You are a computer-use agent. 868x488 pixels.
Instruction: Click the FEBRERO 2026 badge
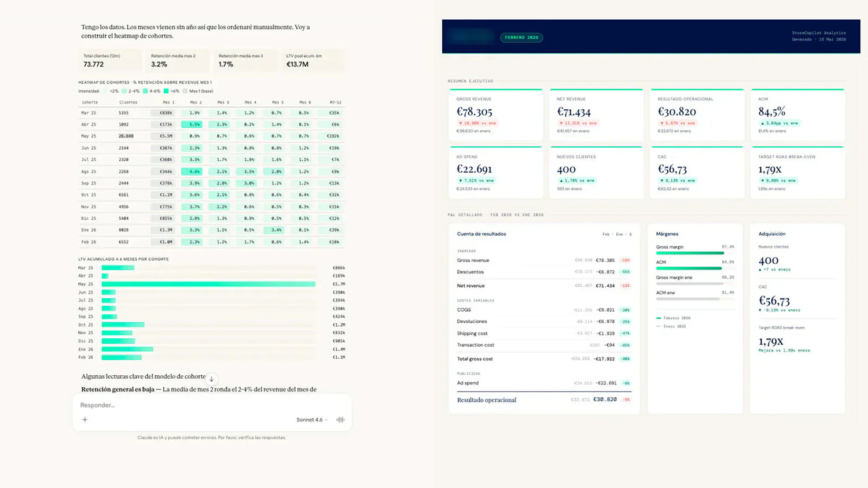(x=521, y=38)
